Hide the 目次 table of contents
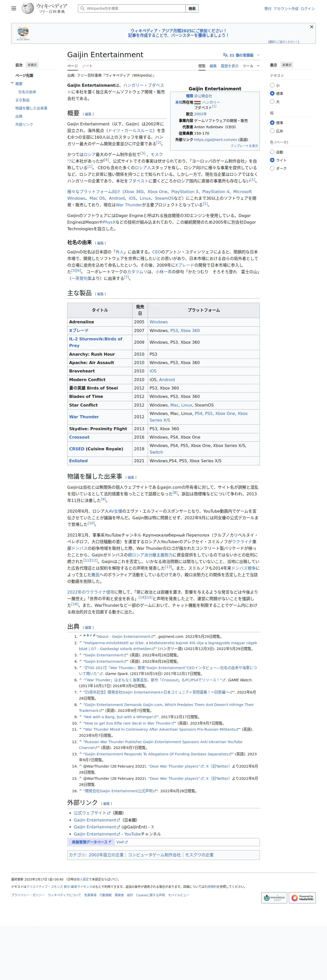 (32, 65)
